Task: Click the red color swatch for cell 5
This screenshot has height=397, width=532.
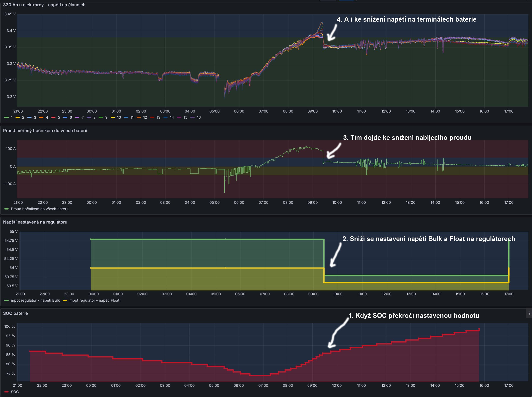Action: tap(53, 118)
